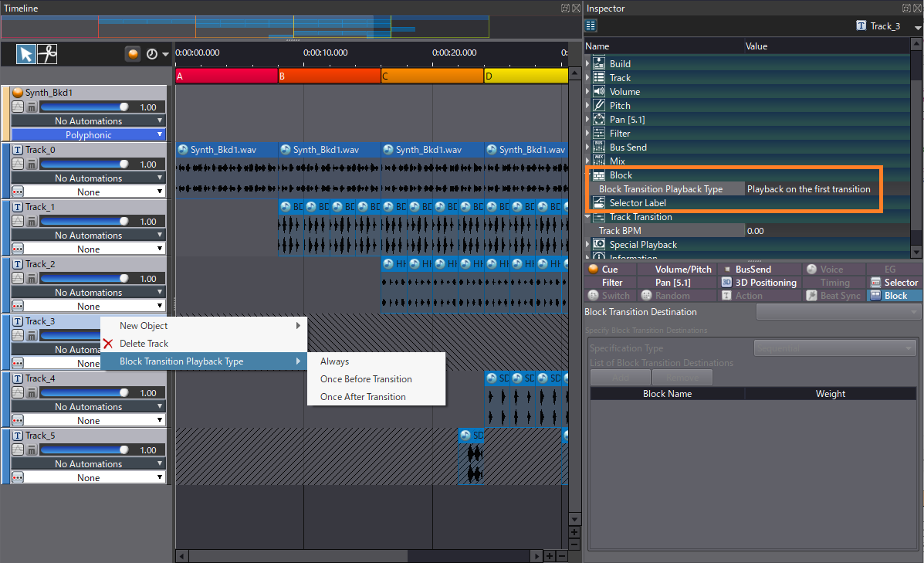
Task: Click the Pitch icon in Inspector
Action: [599, 105]
